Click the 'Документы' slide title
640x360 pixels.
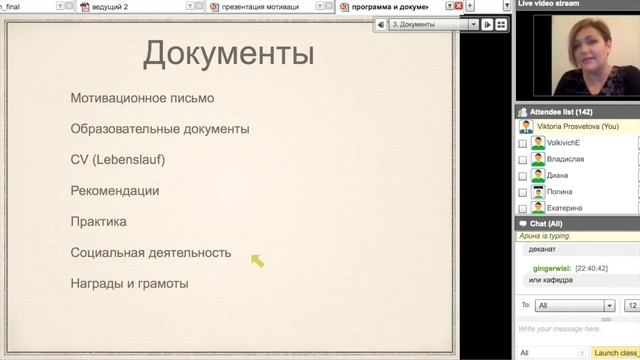tap(229, 53)
